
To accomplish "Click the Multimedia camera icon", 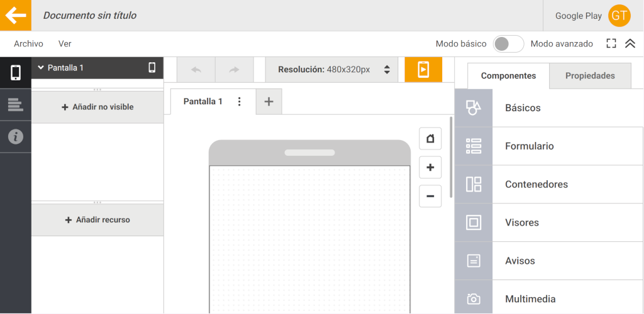I will (x=474, y=299).
